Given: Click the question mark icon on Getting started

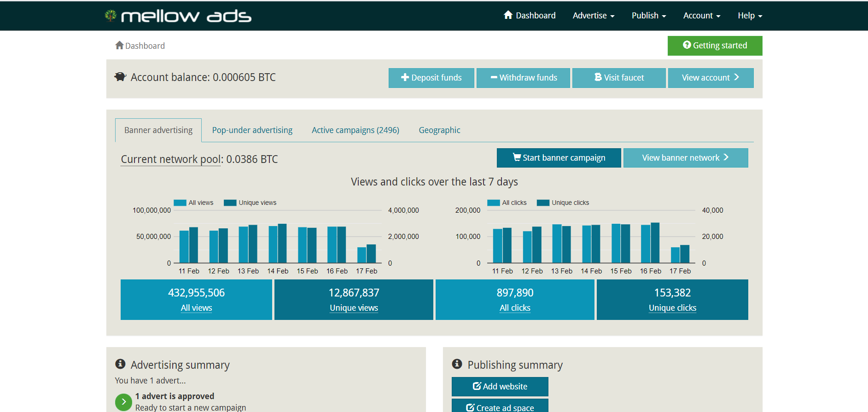Looking at the screenshot, I should pos(687,45).
